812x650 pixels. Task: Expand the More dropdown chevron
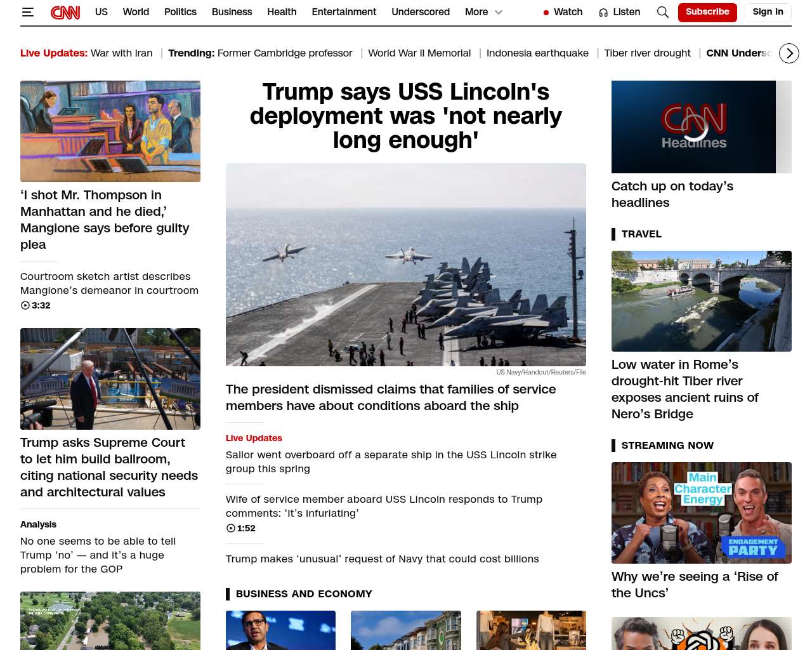click(499, 12)
